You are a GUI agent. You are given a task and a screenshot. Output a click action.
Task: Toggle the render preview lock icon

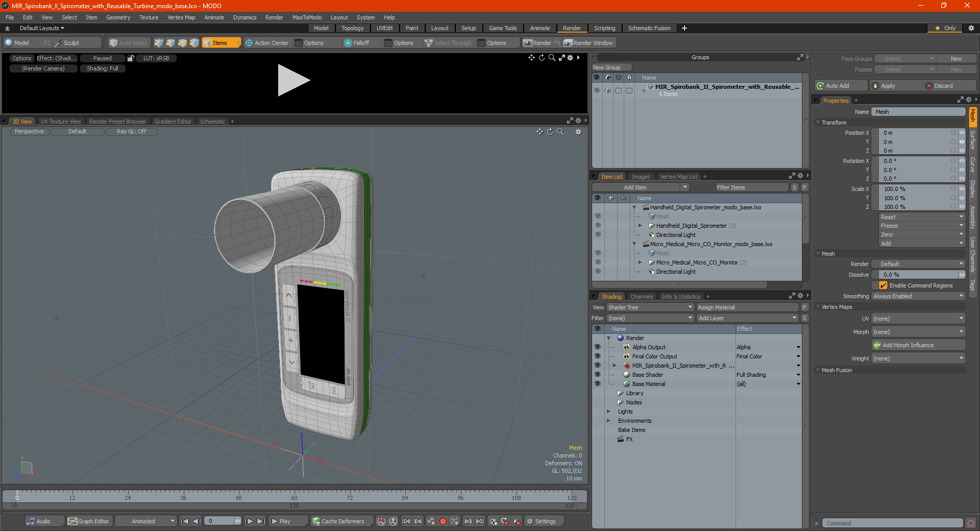(131, 58)
